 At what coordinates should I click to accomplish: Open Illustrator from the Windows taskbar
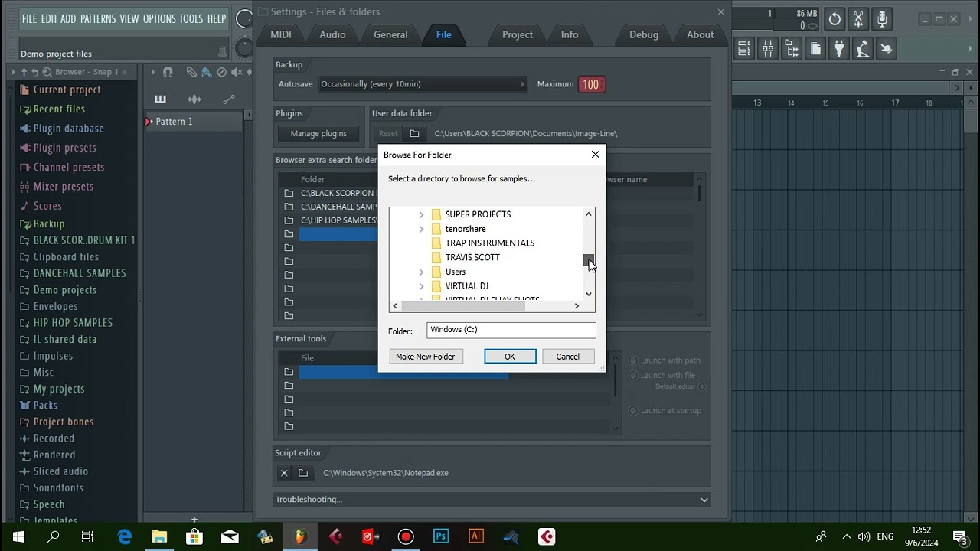coord(476,536)
